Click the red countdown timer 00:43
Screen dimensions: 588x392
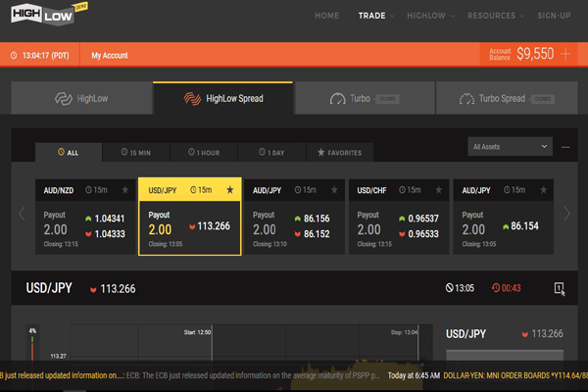point(507,288)
